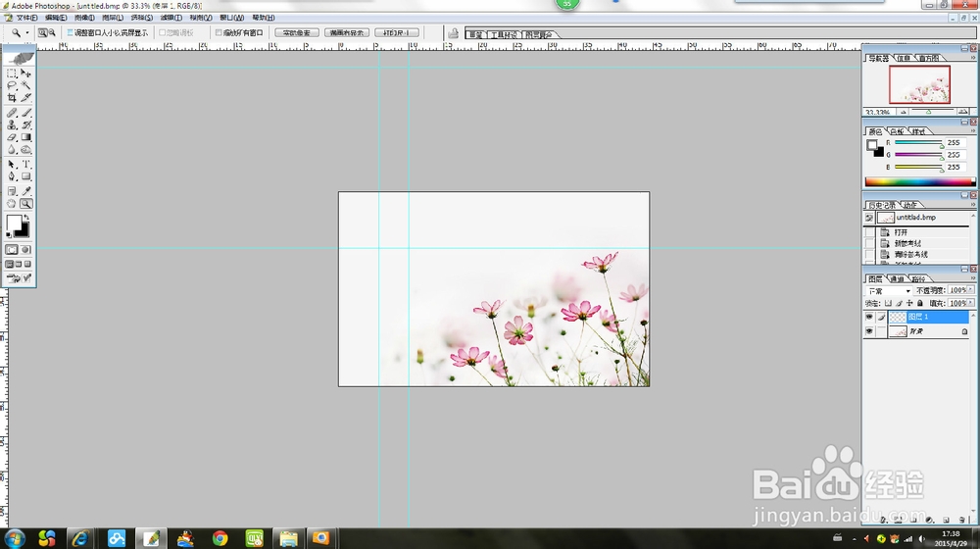Select the Rectangle shape tool
This screenshot has height=549, width=980.
[x=26, y=177]
